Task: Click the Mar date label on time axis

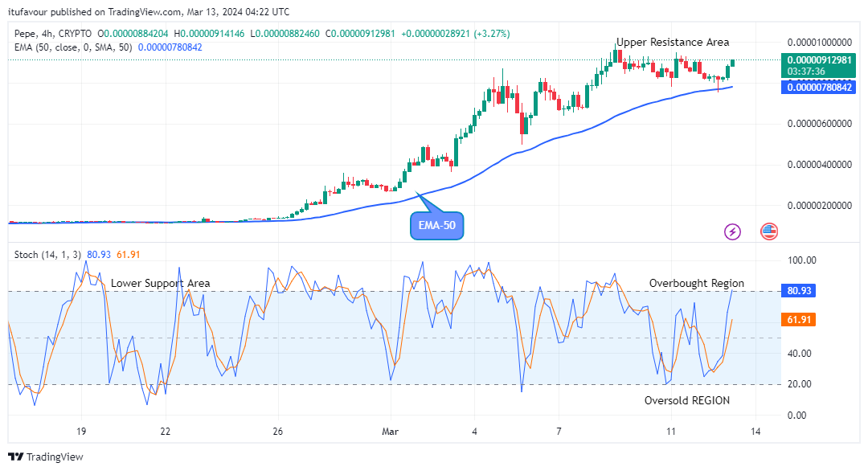Action: (x=390, y=431)
